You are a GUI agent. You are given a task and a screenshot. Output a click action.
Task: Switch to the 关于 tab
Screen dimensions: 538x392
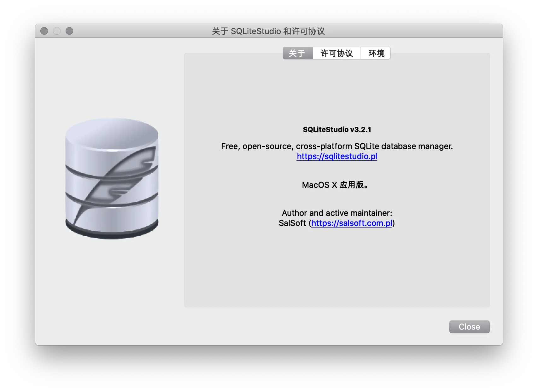297,53
